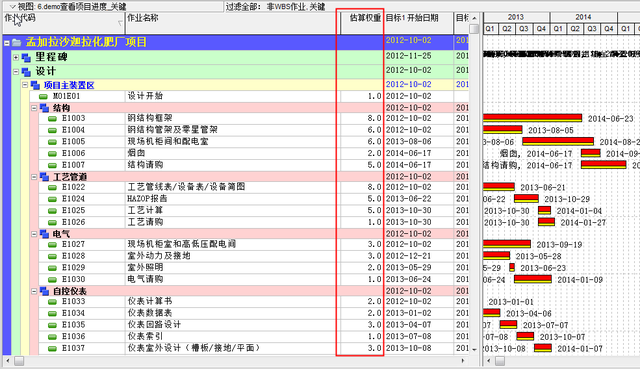Collapse the 结构 group

click(34, 108)
